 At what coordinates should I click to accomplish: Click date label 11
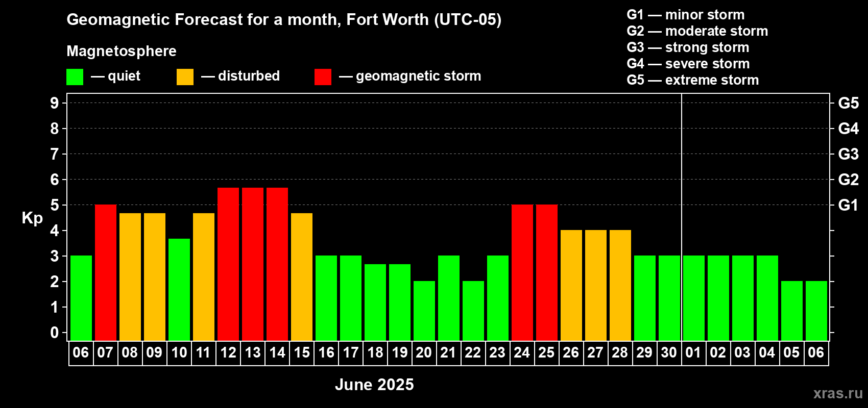pos(203,352)
